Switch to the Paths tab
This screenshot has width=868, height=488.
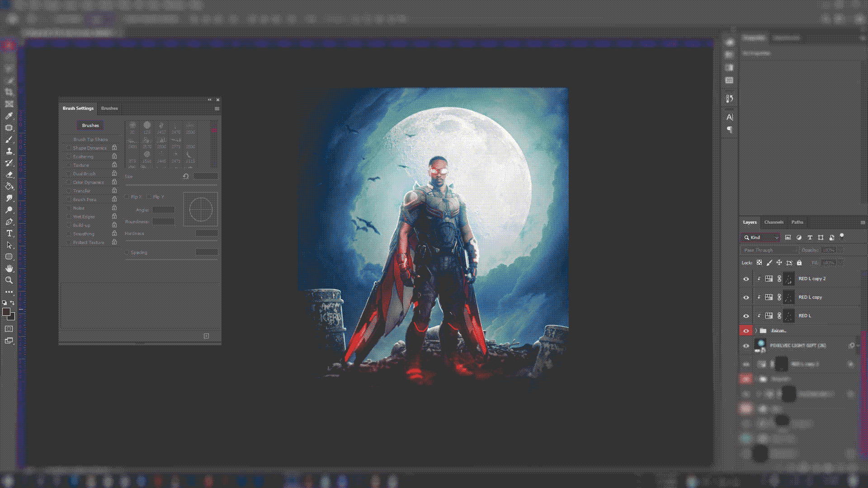tap(797, 222)
